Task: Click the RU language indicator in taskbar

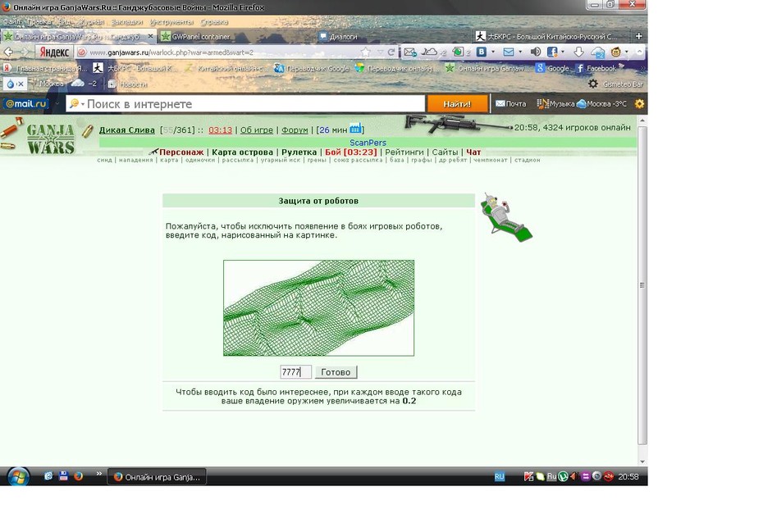Action: click(500, 476)
